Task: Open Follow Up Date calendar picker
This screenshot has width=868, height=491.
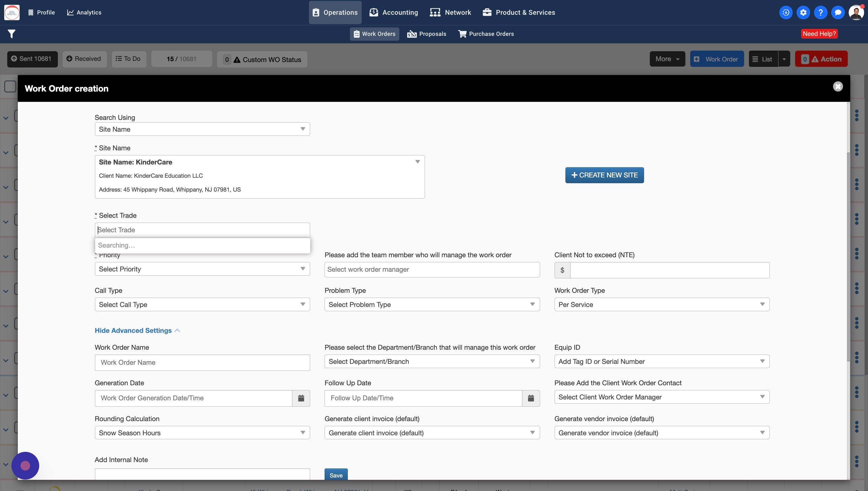Action: (531, 398)
